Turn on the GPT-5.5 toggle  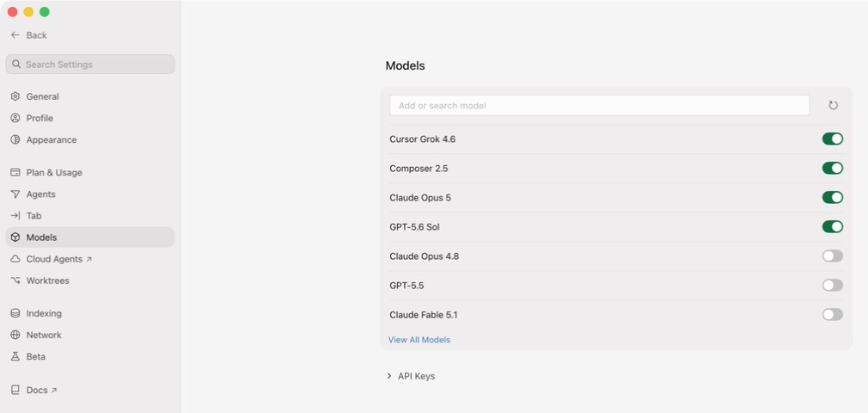(x=833, y=286)
